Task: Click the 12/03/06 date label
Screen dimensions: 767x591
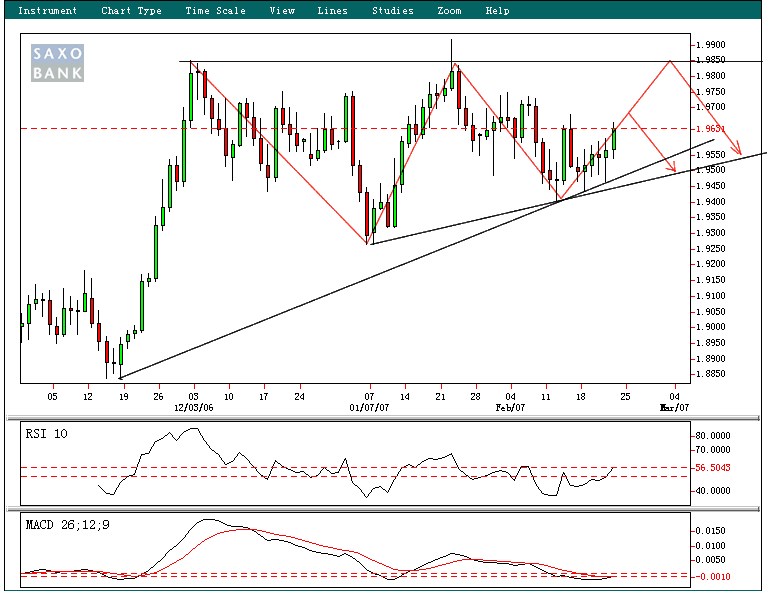Action: click(x=194, y=408)
